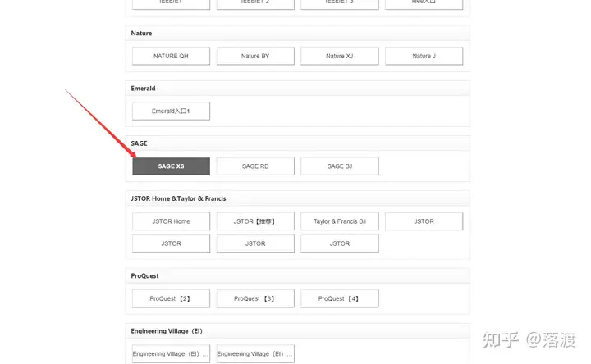Click JSTOR button below Taylor & Francis BJ
Viewport: 591px width, 364px height.
click(340, 243)
